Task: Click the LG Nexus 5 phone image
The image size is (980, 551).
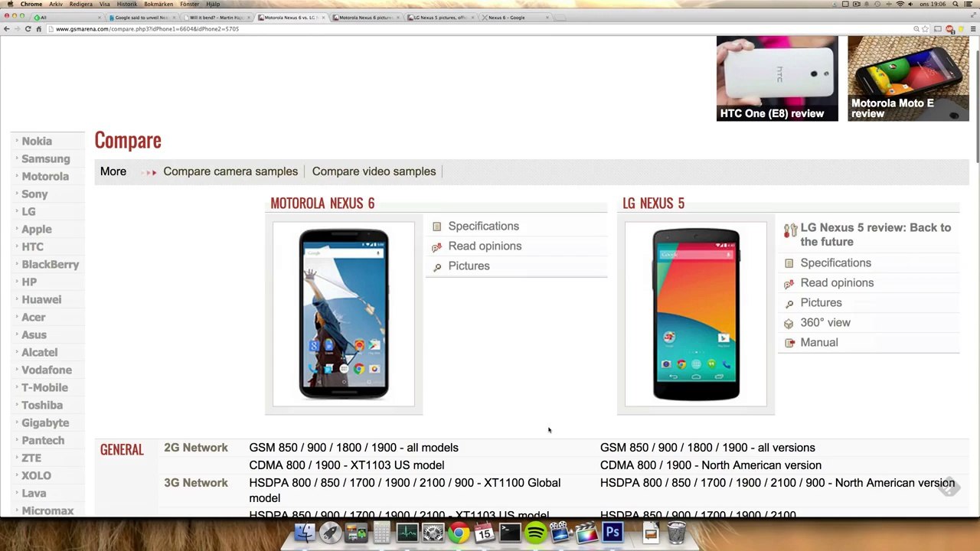Action: pos(696,314)
